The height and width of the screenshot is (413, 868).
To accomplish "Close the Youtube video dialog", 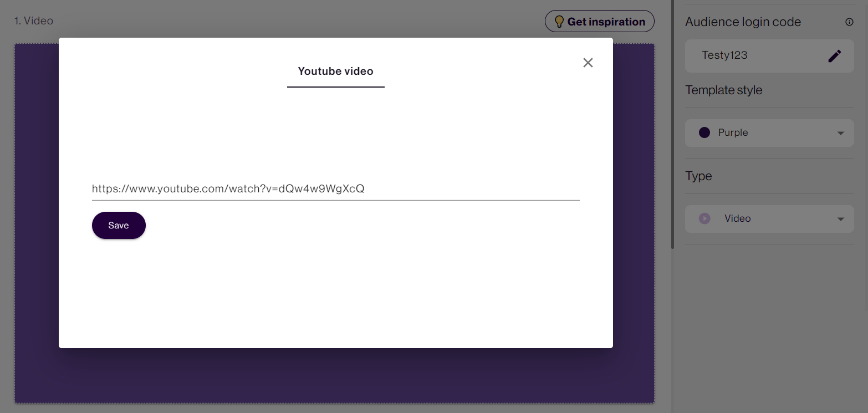I will pyautogui.click(x=588, y=63).
